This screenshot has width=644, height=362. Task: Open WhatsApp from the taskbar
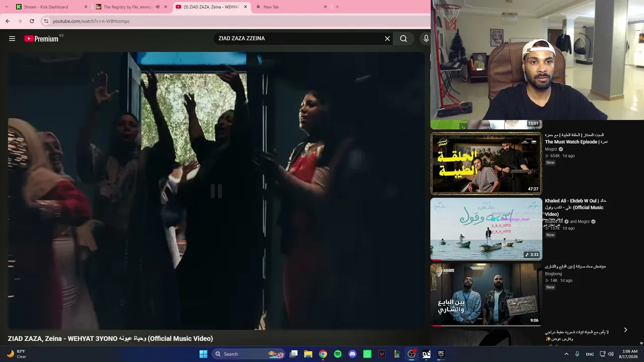(367, 354)
